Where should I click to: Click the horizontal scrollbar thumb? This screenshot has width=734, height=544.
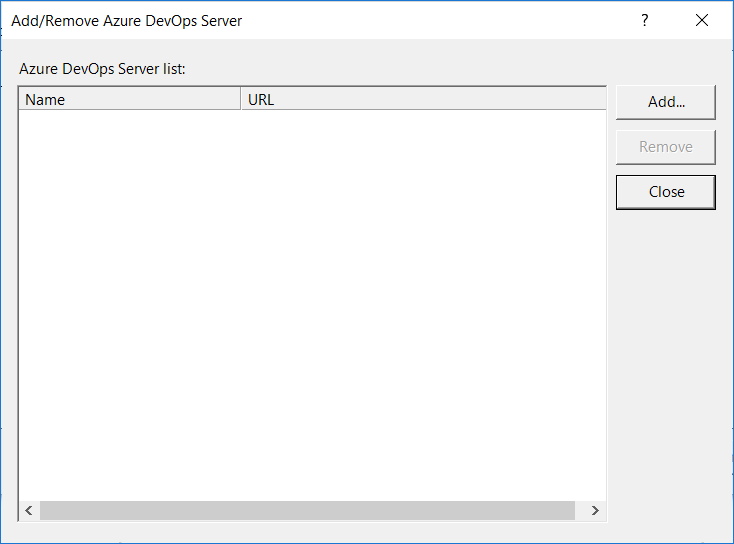(x=307, y=511)
